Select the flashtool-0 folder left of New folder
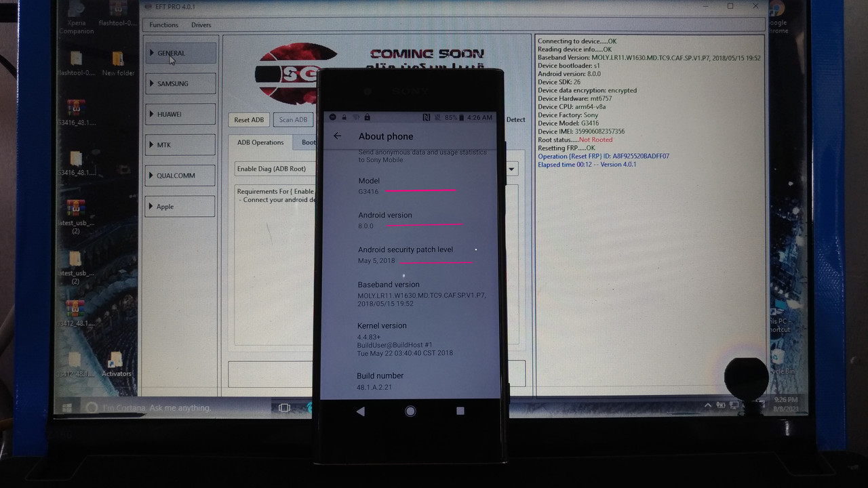 [76, 64]
